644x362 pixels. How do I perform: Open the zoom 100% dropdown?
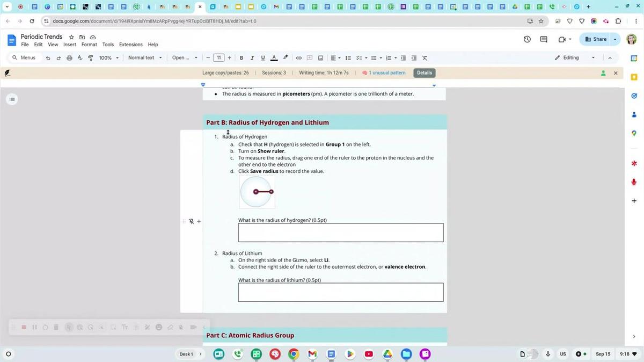click(108, 58)
